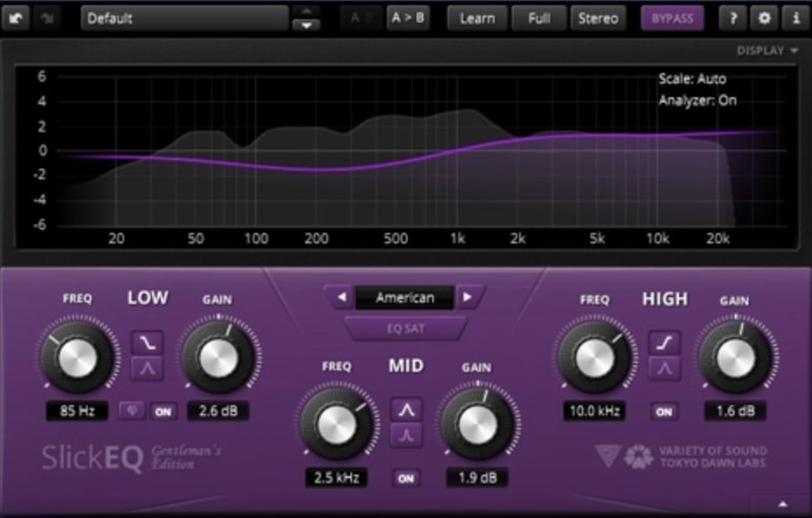Toggle the HIGH band ON switch
This screenshot has width=812, height=518.
(664, 412)
